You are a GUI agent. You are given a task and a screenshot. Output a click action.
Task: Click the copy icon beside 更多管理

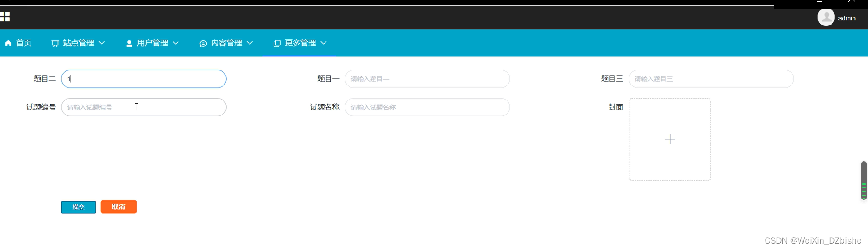tap(277, 43)
